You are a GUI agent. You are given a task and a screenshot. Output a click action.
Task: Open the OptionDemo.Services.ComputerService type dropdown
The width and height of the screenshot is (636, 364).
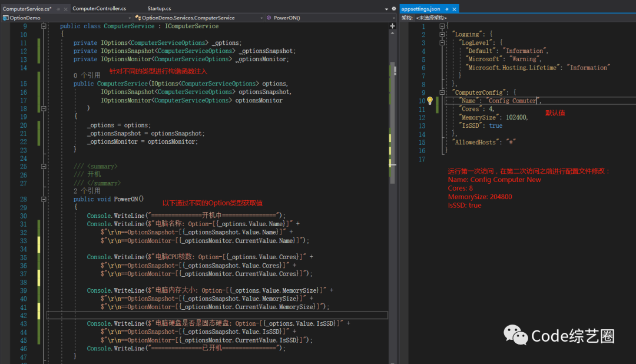199,18
